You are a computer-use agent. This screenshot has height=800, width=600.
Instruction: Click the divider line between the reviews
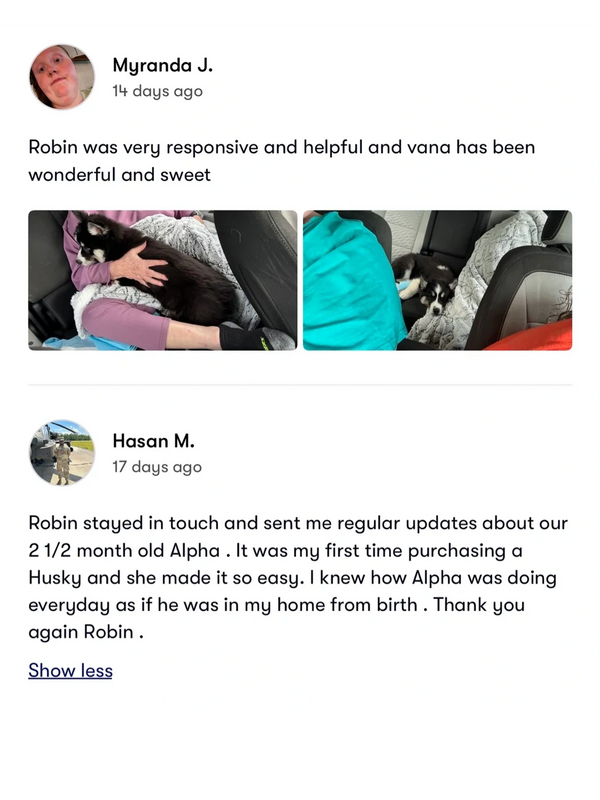[x=300, y=385]
